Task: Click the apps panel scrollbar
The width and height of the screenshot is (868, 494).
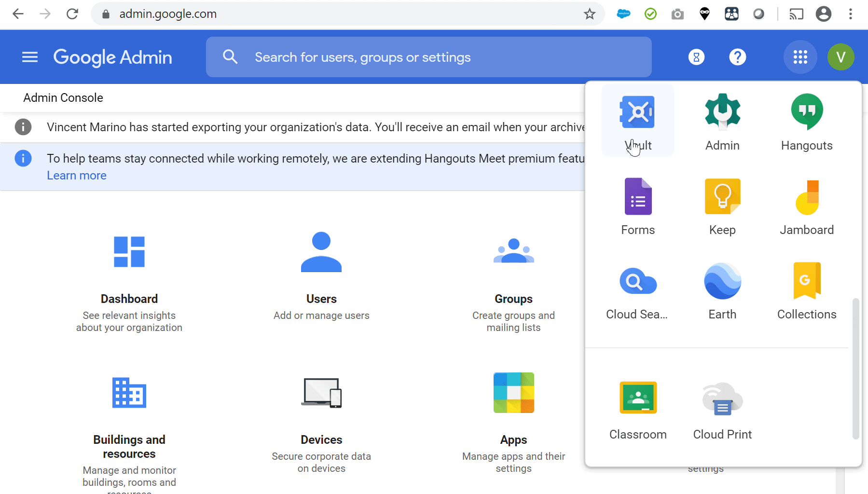Action: click(x=855, y=368)
